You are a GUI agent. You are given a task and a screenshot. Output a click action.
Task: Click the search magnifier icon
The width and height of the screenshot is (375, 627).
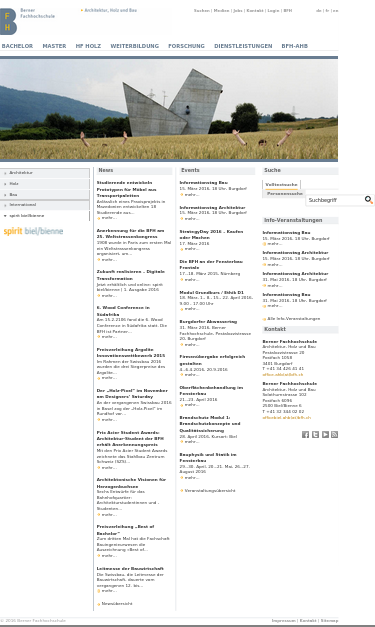click(368, 200)
